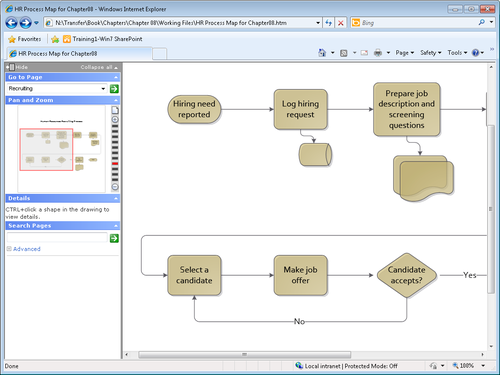Click the zoom out minus icon

115,187
